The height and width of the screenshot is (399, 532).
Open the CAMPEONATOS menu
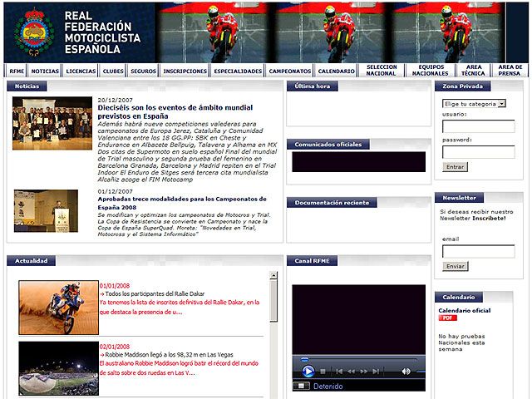click(x=290, y=71)
